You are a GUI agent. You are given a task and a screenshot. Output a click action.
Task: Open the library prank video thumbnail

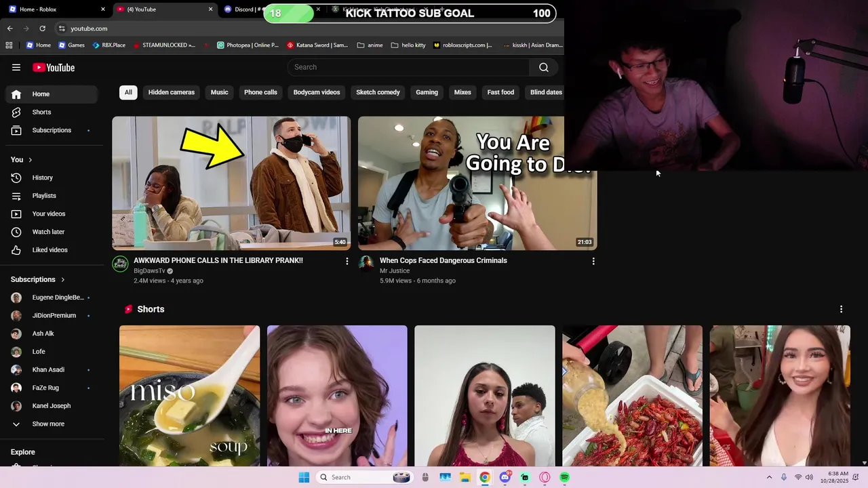click(231, 183)
